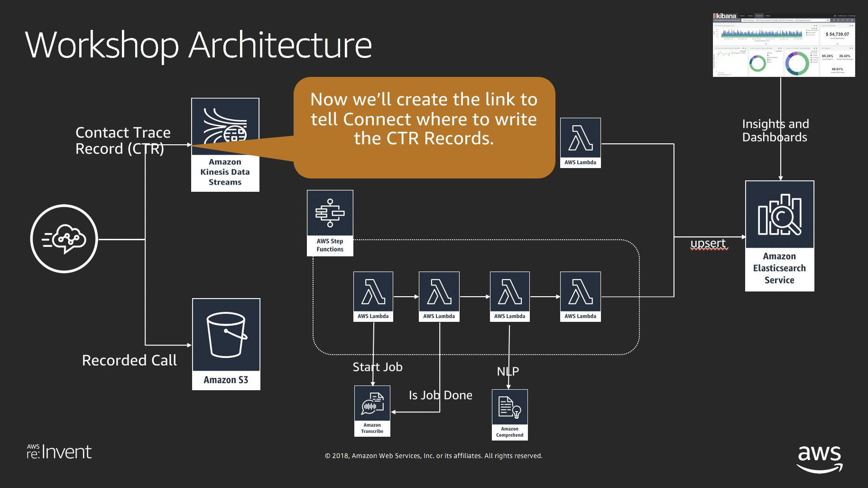Click the "Workshop Architecture" slide title

point(198,45)
